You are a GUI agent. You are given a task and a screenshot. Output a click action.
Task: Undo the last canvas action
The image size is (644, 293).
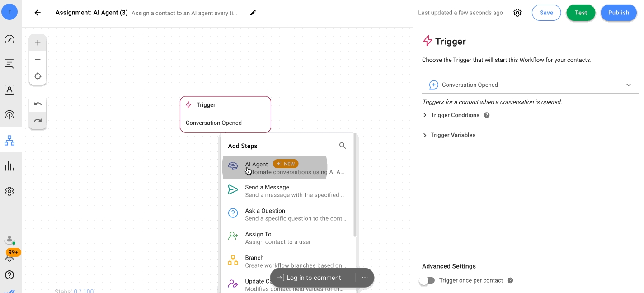tap(38, 104)
